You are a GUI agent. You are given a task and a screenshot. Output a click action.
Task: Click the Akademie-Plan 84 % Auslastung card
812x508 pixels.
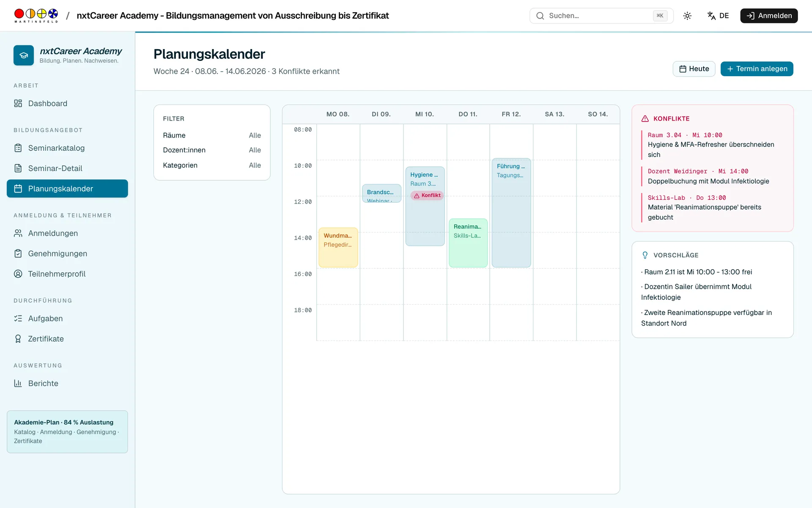point(67,432)
